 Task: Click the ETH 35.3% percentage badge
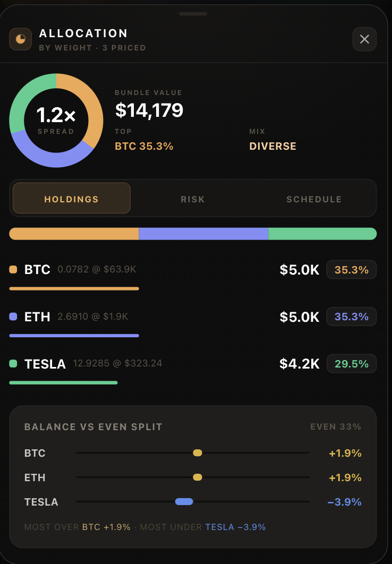(351, 317)
